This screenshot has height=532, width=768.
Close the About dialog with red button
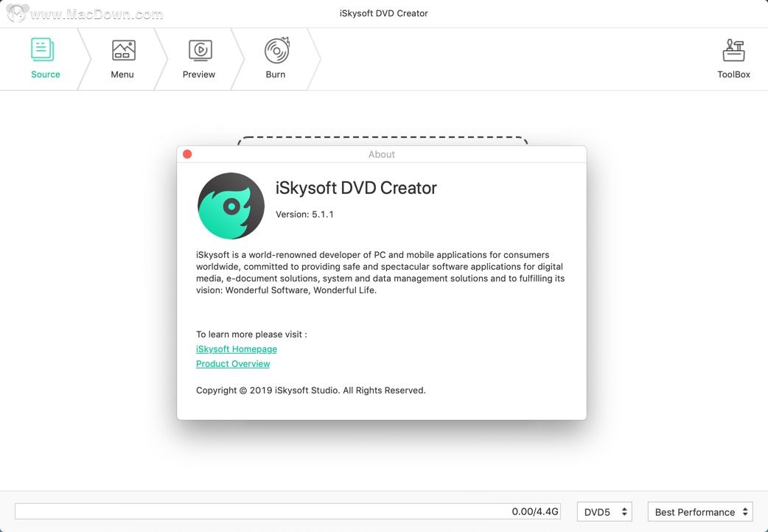(187, 154)
